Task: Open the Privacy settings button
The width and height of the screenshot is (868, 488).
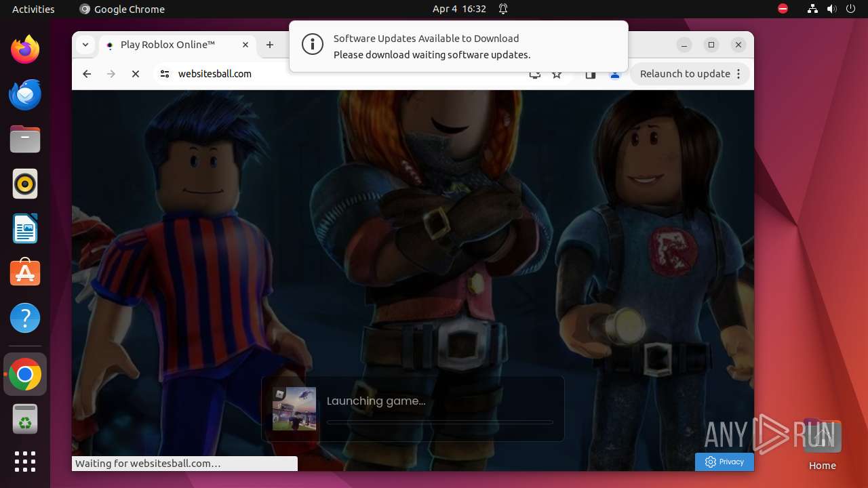Action: point(724,462)
